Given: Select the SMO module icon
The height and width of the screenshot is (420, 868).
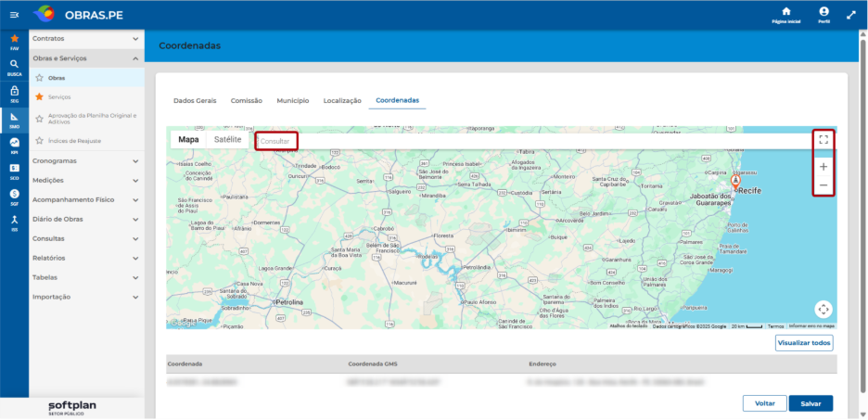Looking at the screenshot, I should (x=15, y=120).
